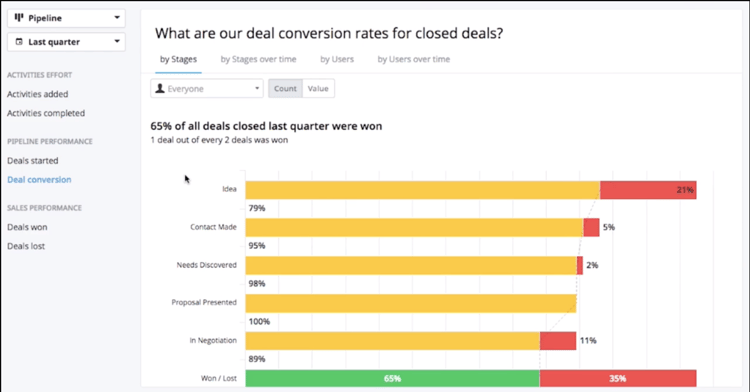Open the by Users tab

coord(337,59)
